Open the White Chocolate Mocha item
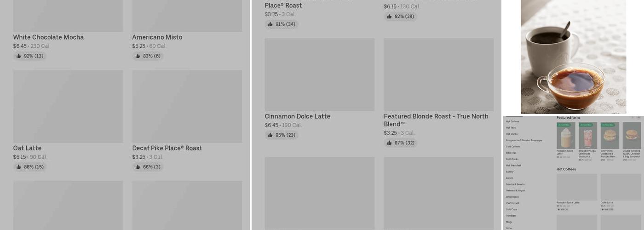This screenshot has height=230, width=644. 48,37
